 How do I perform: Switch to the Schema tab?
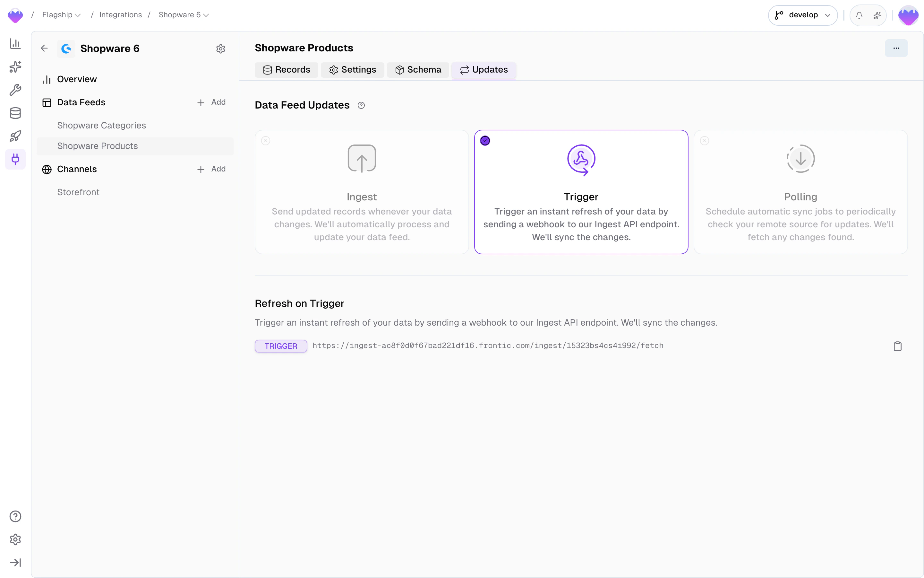pos(418,70)
